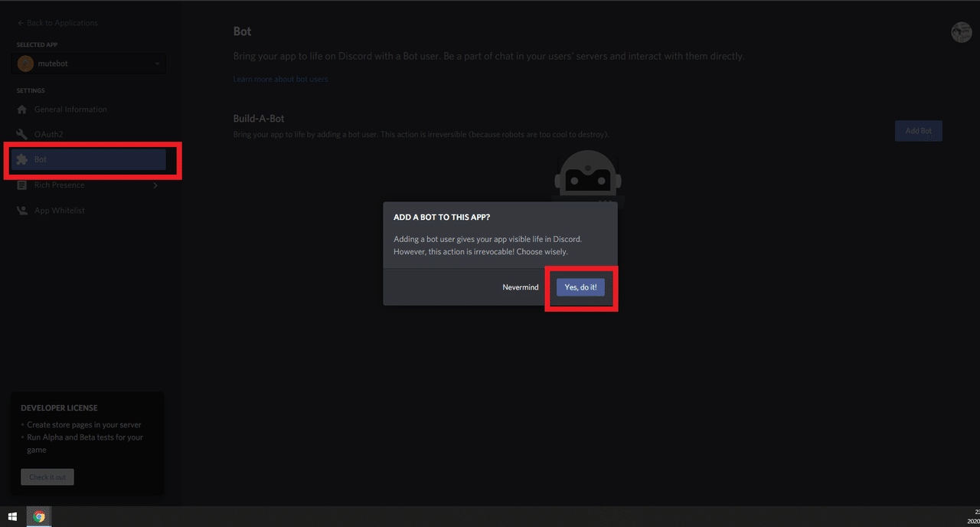Click the taskbar clock
980x527 pixels.
(x=974, y=516)
